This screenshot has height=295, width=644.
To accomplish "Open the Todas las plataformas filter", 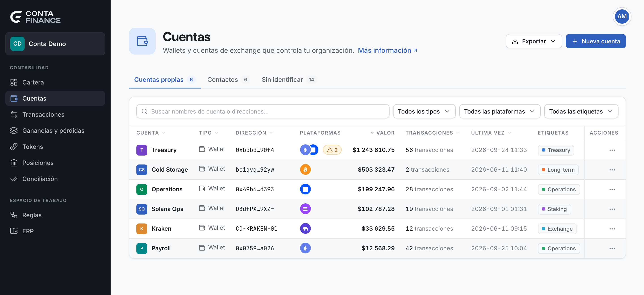I will [x=500, y=111].
